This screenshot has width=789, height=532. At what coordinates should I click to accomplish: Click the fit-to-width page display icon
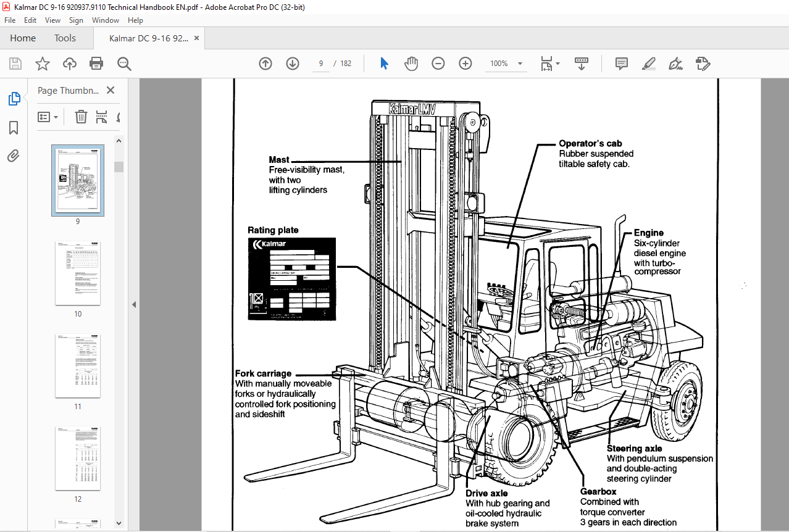point(546,64)
